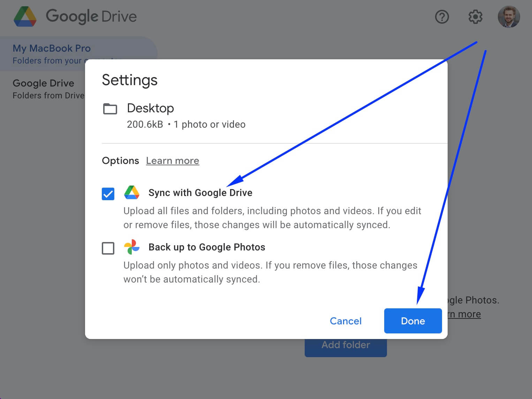
Task: Click the 'Upload all files and folders' description
Action: [272, 218]
